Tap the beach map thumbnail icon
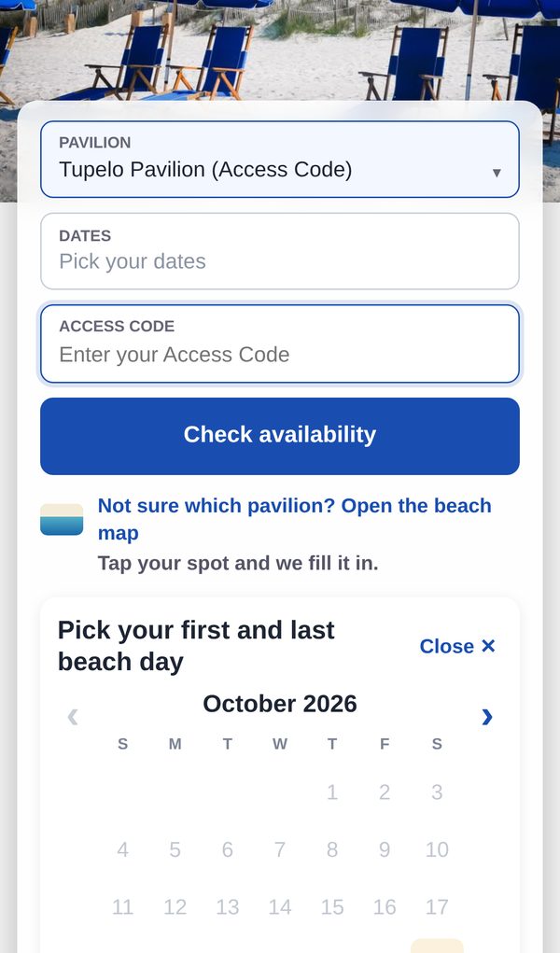The height and width of the screenshot is (953, 560). tap(62, 519)
